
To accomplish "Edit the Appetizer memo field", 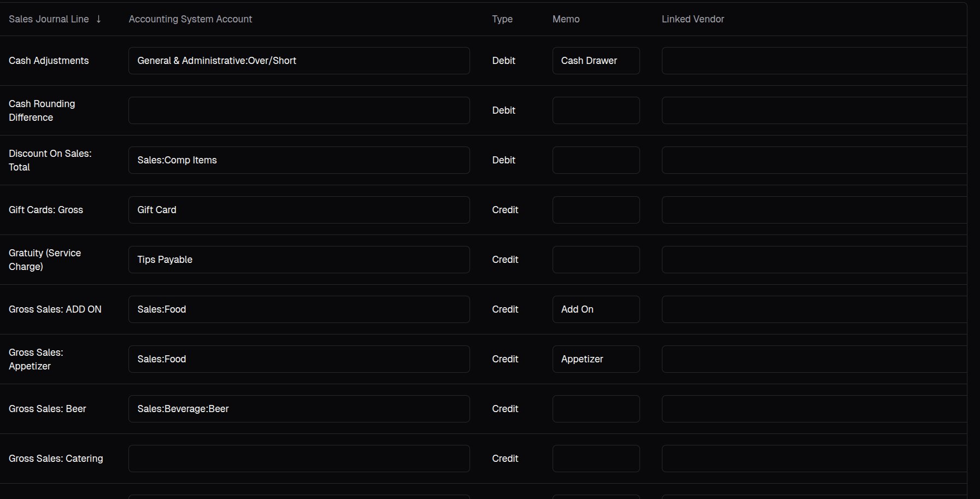I will pyautogui.click(x=596, y=359).
